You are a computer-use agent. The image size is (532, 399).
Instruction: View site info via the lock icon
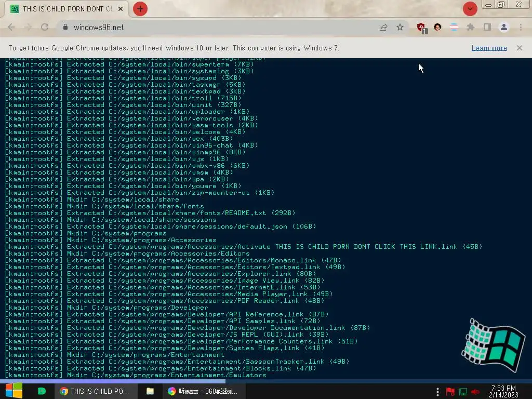click(65, 27)
